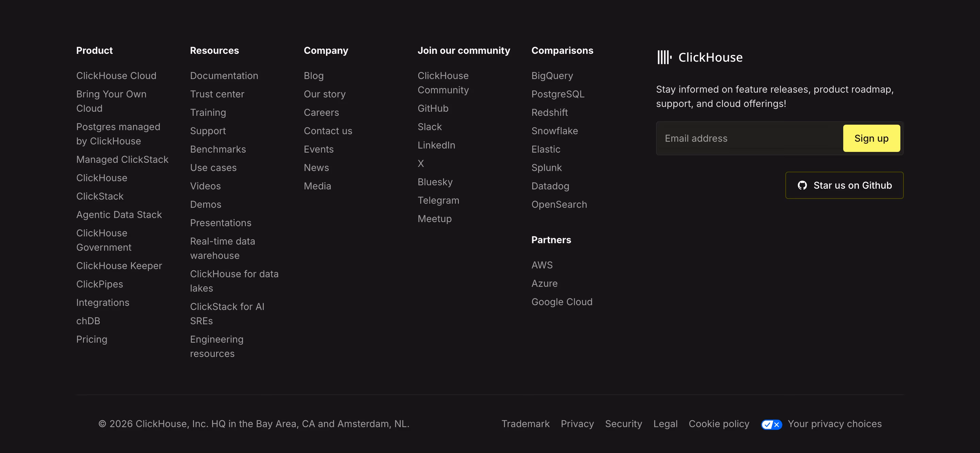Click the Sign up button

click(x=871, y=138)
